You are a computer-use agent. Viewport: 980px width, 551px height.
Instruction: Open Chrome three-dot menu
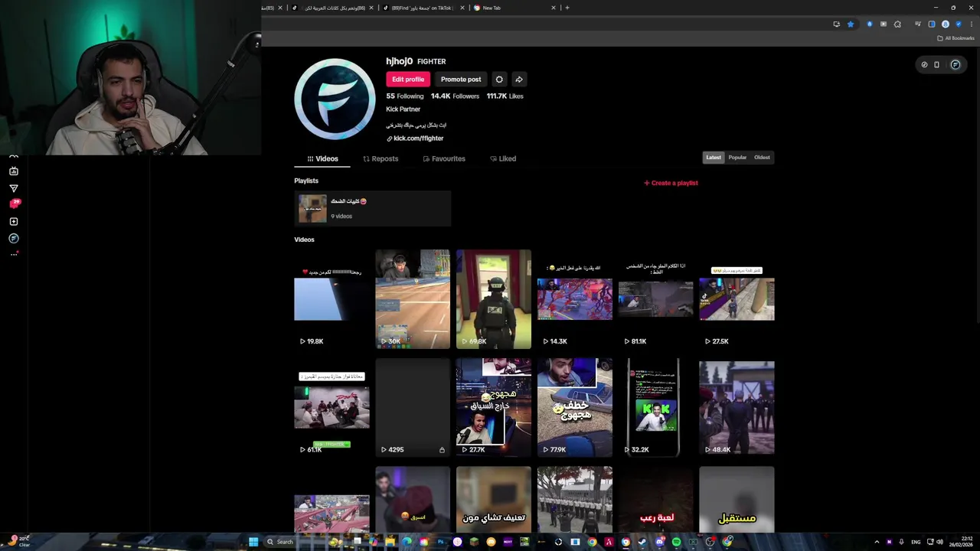[972, 24]
